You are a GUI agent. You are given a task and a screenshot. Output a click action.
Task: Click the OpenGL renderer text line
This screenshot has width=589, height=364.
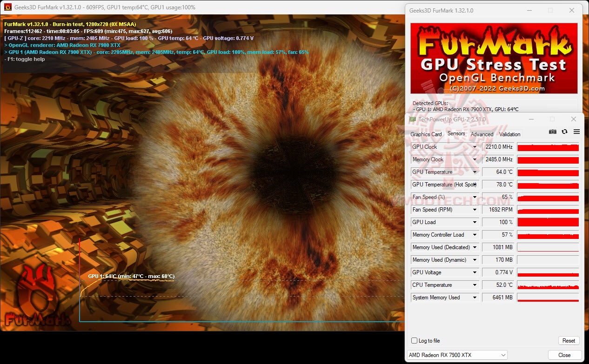click(x=62, y=45)
